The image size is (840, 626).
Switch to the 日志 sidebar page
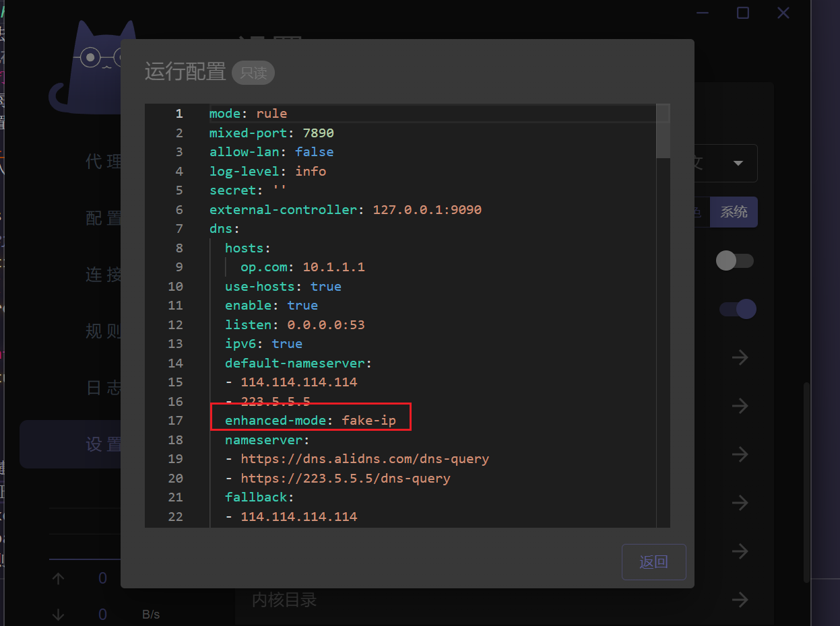coord(104,388)
